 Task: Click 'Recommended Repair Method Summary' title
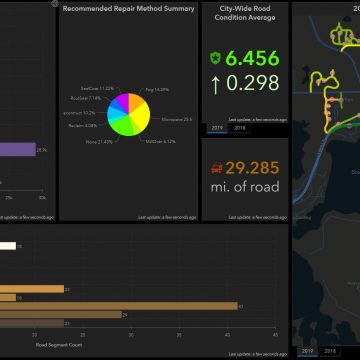129,9
